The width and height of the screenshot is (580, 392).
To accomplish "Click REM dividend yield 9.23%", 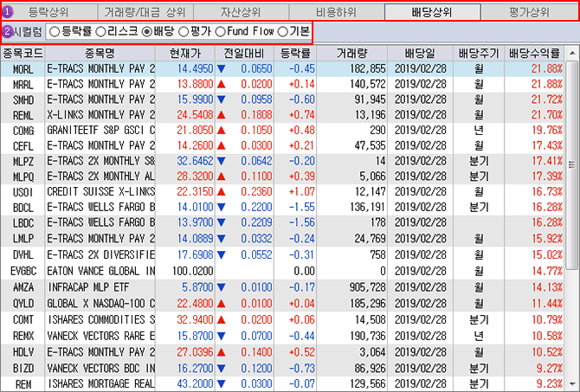I will 550,384.
